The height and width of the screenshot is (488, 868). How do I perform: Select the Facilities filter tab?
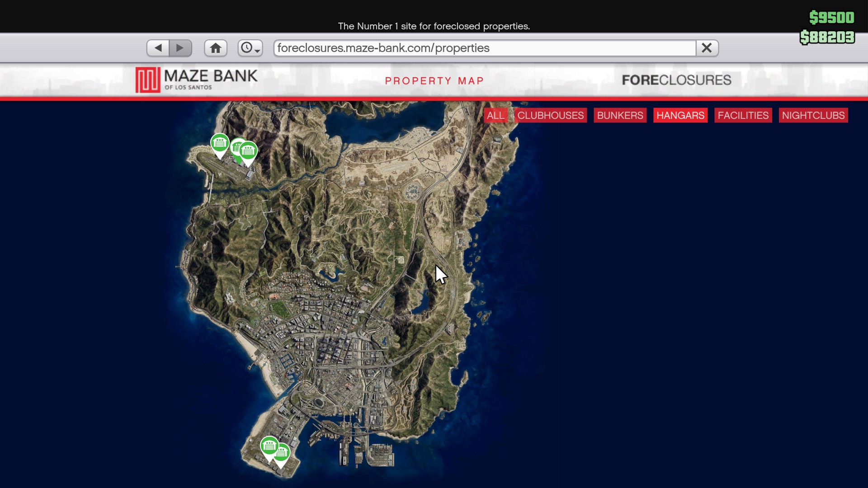pyautogui.click(x=743, y=115)
